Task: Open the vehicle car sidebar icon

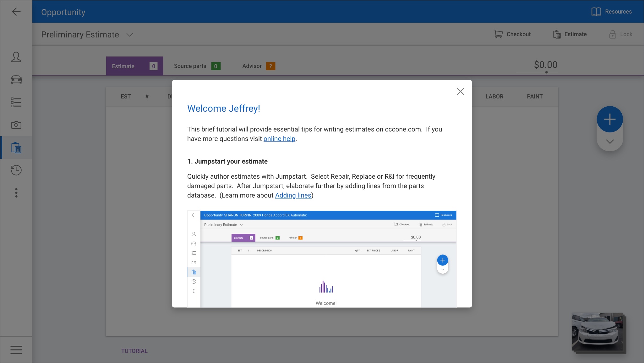Action: pyautogui.click(x=16, y=80)
